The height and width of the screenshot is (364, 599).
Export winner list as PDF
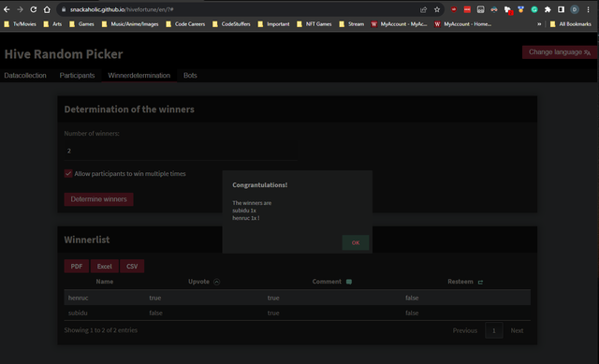(77, 267)
